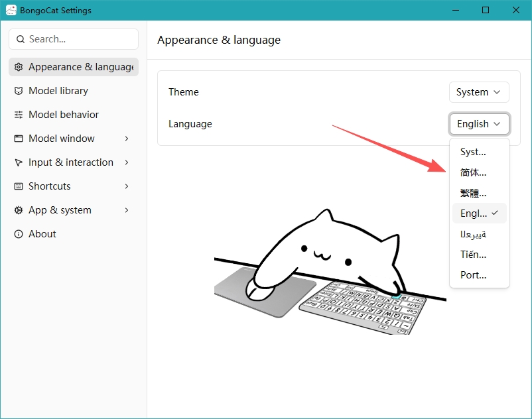Select Arabic language option

coord(479,234)
